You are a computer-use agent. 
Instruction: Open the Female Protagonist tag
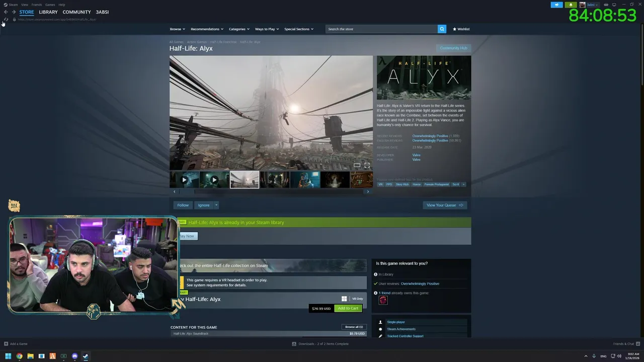[x=436, y=185]
